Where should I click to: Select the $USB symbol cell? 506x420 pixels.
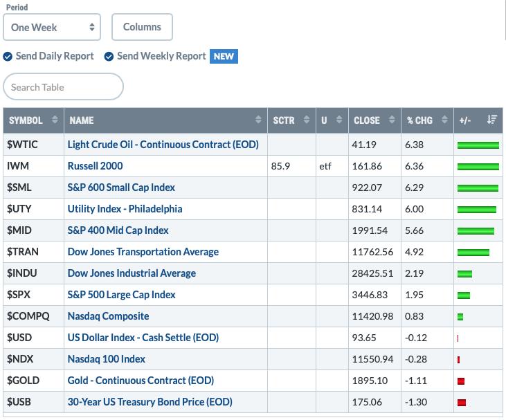point(33,402)
